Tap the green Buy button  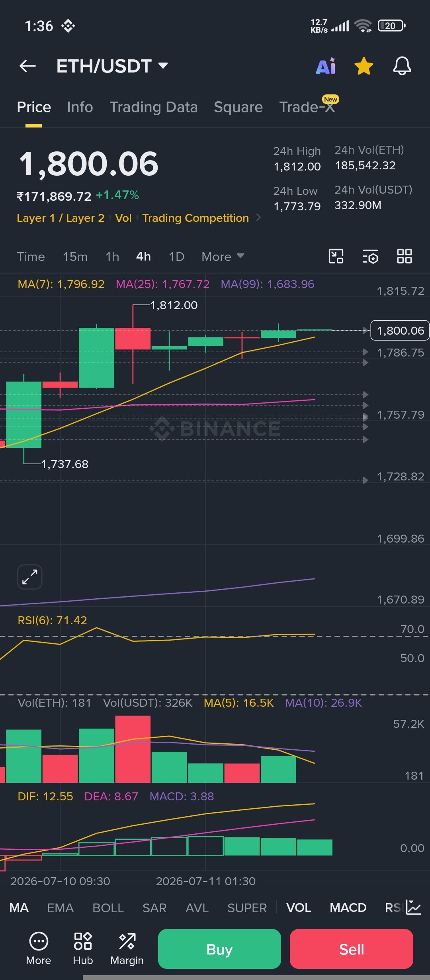[219, 949]
